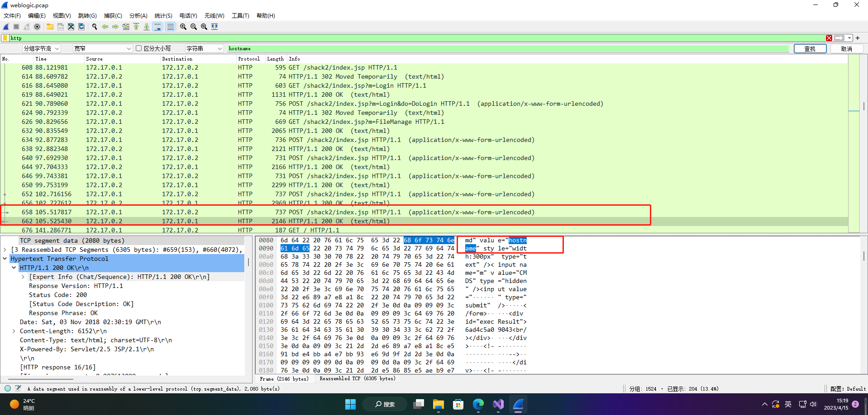
Task: Close this capture file icon
Action: [x=71, y=27]
